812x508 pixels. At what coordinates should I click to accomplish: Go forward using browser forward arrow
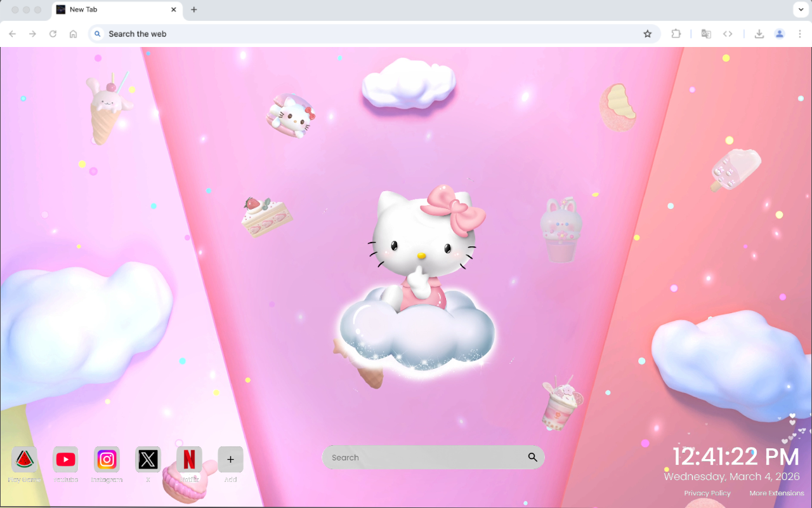(32, 34)
